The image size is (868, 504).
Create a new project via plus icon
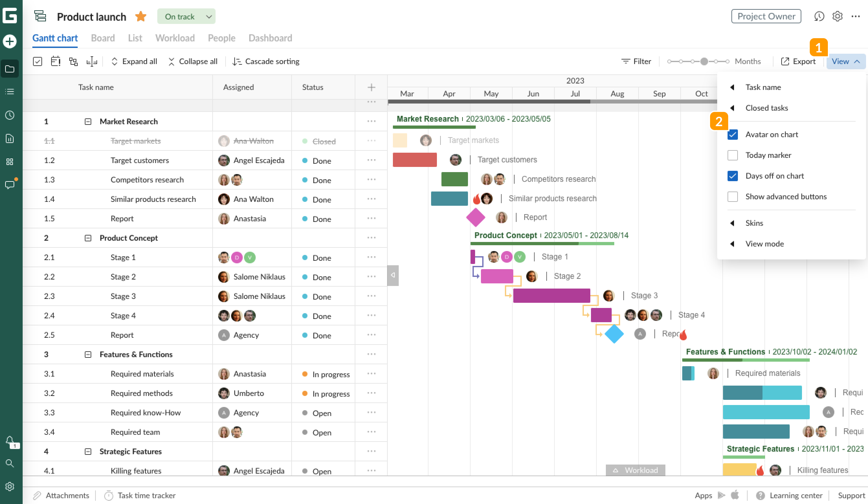click(10, 41)
